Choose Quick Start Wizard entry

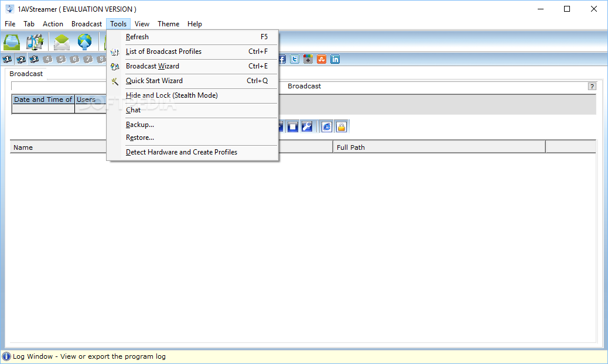click(193, 81)
